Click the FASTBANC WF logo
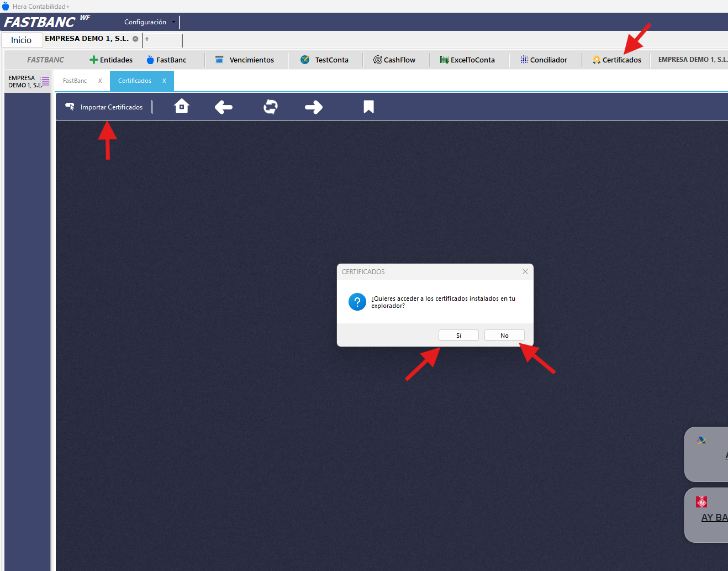728x571 pixels. point(46,22)
